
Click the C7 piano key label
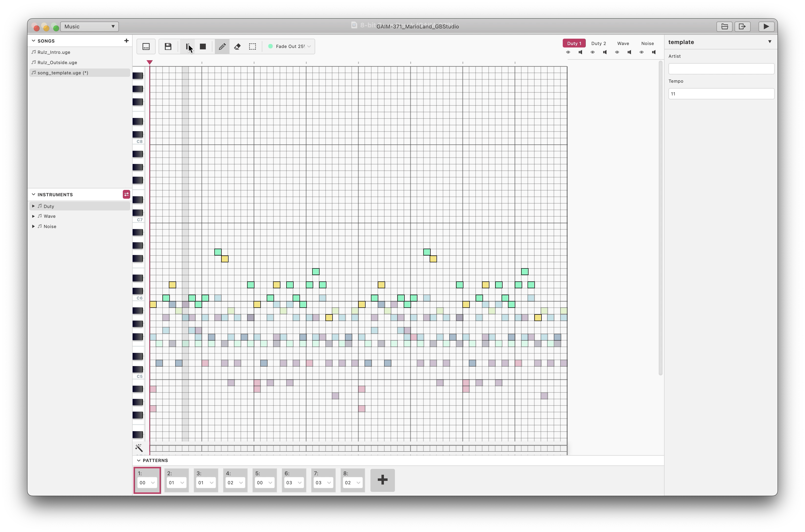[x=139, y=220]
